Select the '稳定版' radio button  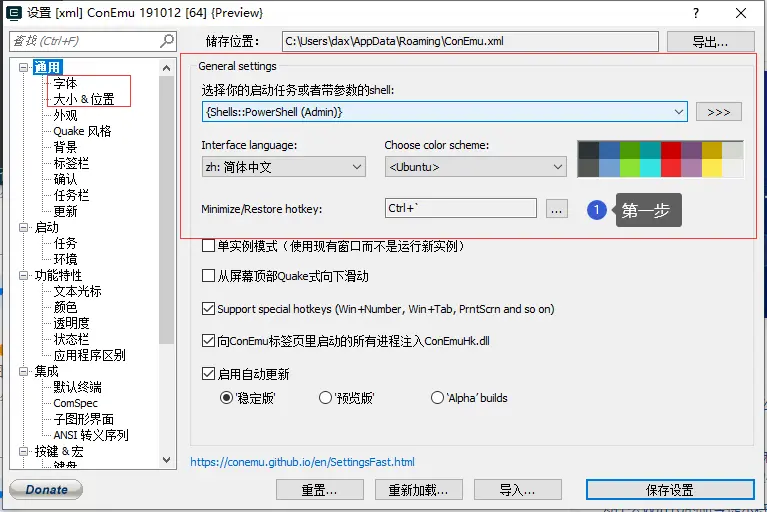pyautogui.click(x=226, y=398)
